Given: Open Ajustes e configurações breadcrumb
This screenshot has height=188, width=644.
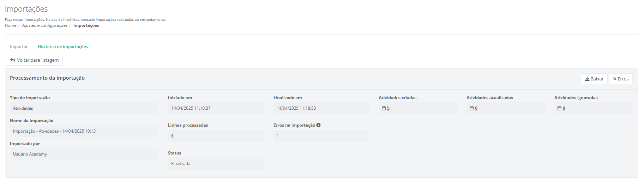Looking at the screenshot, I should (x=45, y=25).
